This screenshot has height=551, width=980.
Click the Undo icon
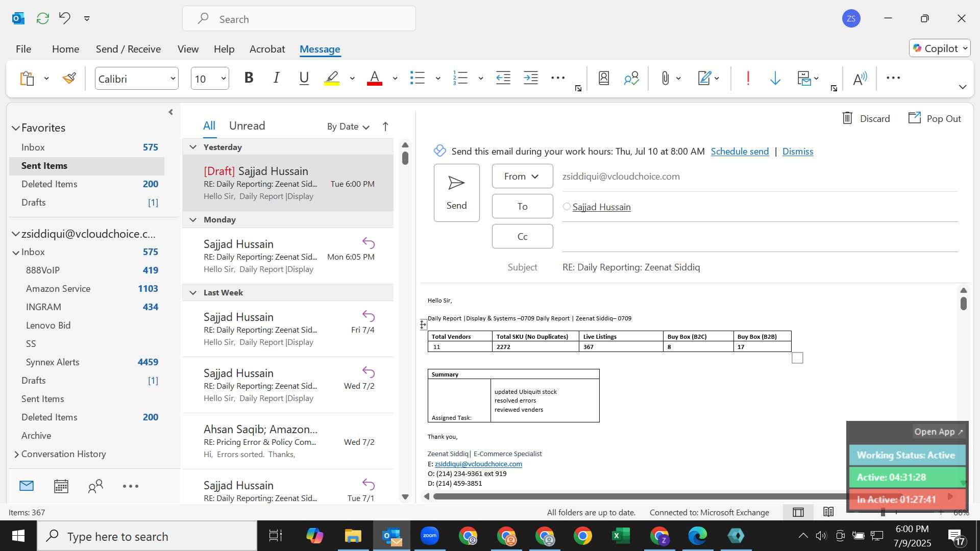(65, 18)
